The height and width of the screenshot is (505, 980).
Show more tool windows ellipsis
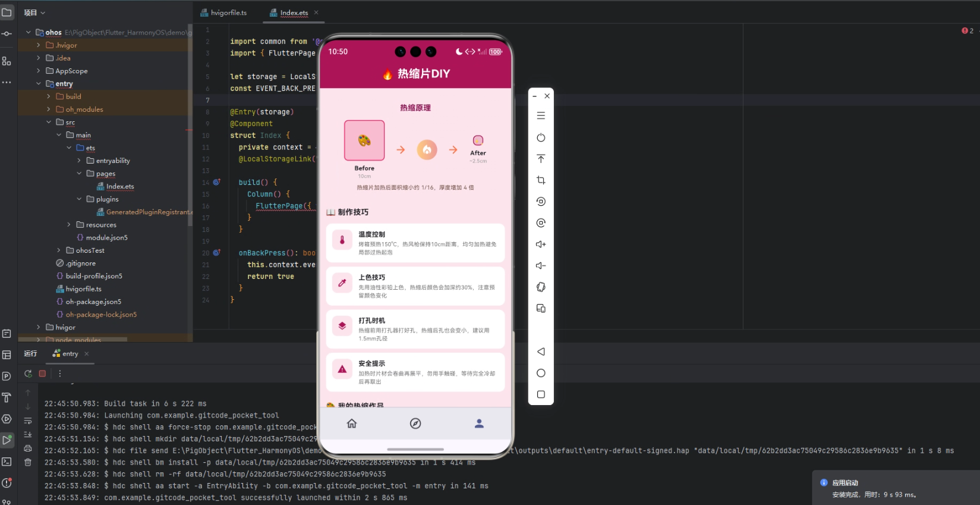7,82
